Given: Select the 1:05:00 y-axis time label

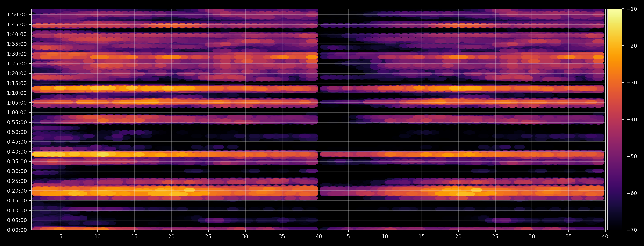Looking at the screenshot, I should pyautogui.click(x=17, y=103).
